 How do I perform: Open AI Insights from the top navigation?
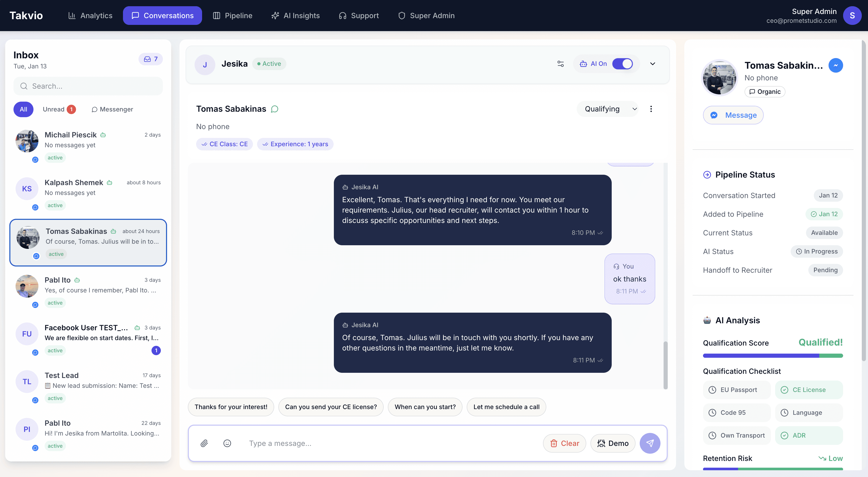click(x=295, y=16)
